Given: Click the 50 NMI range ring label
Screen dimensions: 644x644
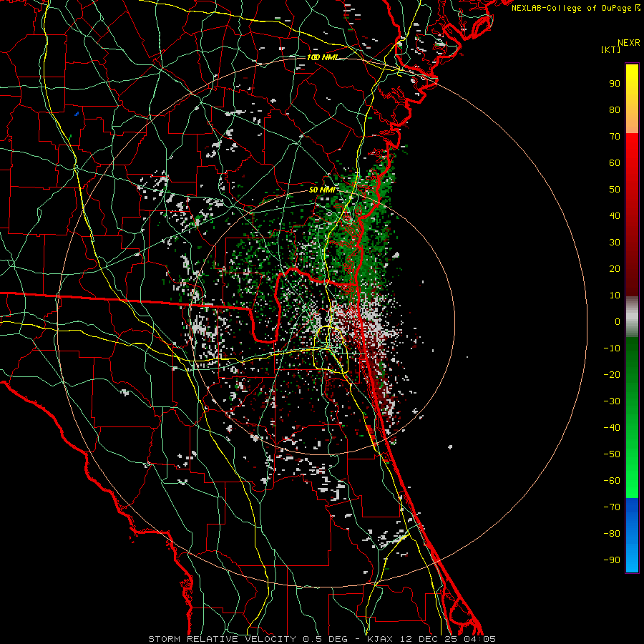Looking at the screenshot, I should point(322,190).
